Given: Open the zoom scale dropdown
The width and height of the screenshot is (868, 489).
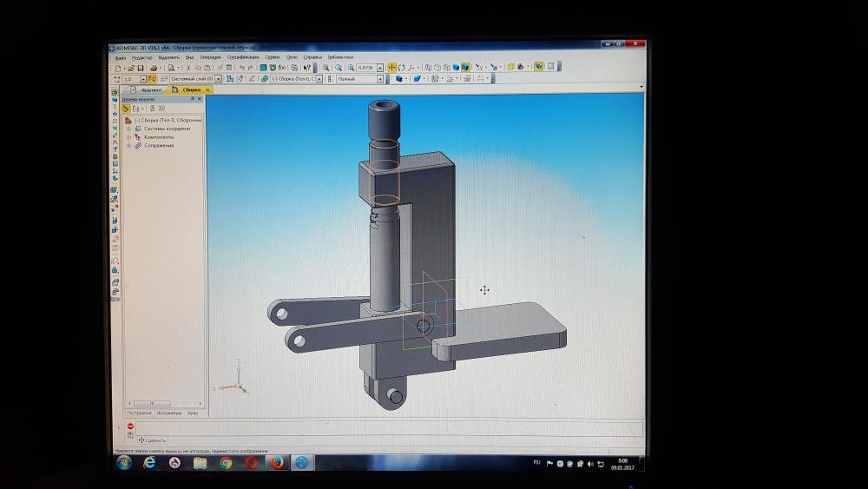Looking at the screenshot, I should pos(382,68).
